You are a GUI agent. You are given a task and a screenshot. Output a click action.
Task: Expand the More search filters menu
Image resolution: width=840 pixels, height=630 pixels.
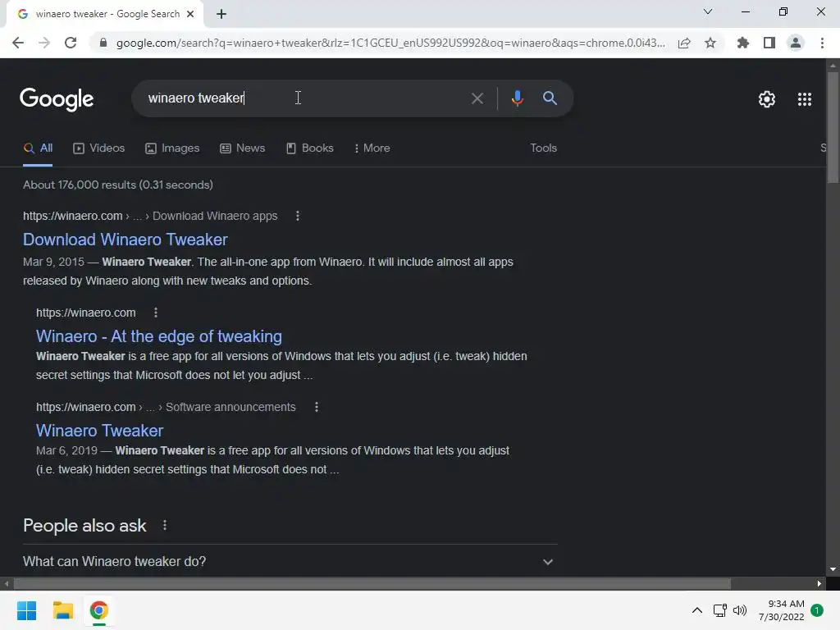pos(372,148)
